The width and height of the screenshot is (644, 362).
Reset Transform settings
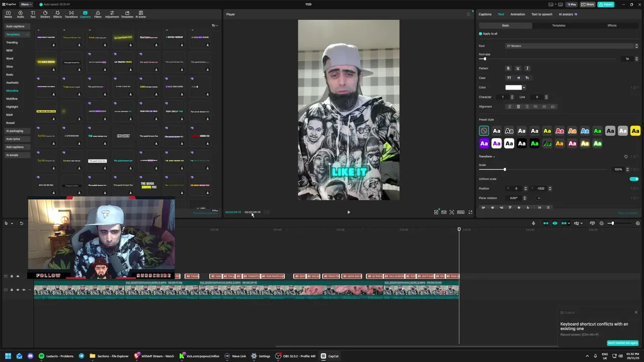click(x=626, y=157)
